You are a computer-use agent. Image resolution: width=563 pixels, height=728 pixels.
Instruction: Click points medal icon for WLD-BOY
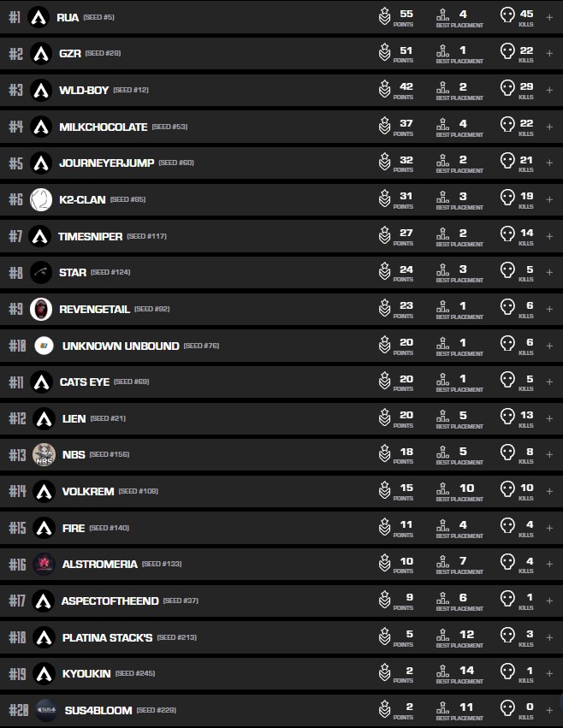[x=385, y=89]
